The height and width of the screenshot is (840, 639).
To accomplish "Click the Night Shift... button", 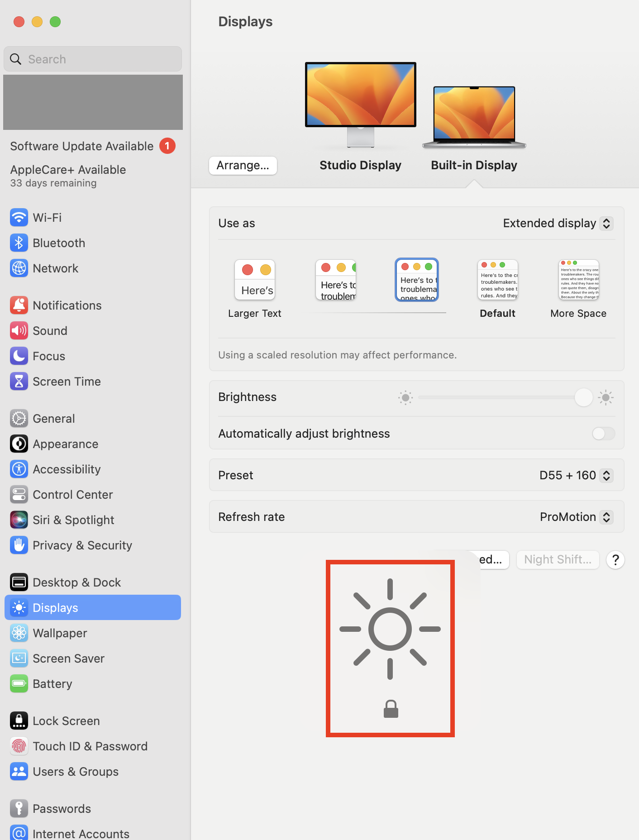I will point(558,560).
